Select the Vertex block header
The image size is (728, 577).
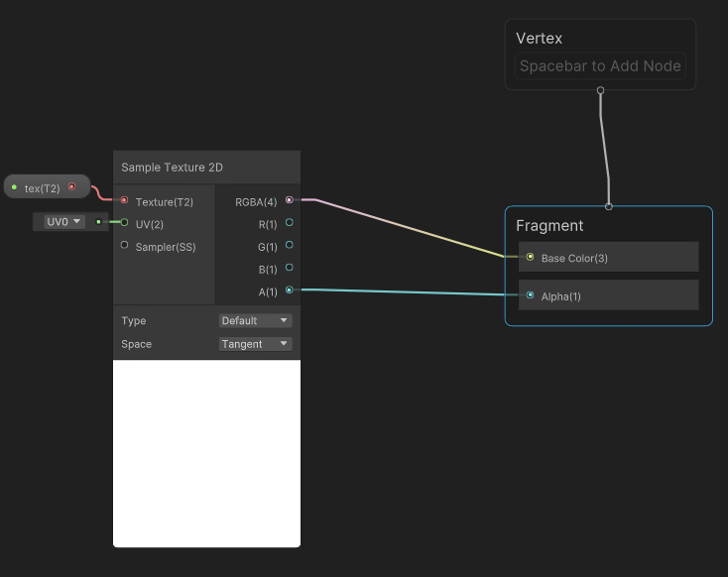(539, 38)
